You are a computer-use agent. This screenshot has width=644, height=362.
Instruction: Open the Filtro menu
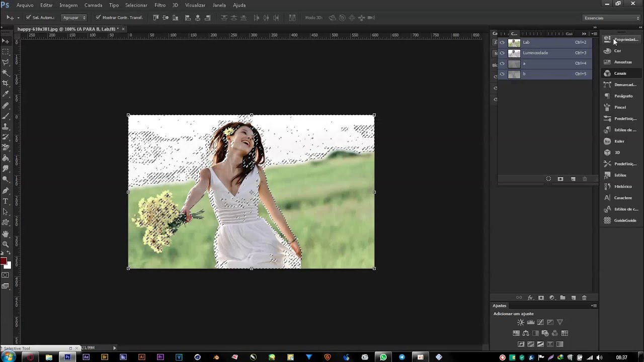(160, 5)
